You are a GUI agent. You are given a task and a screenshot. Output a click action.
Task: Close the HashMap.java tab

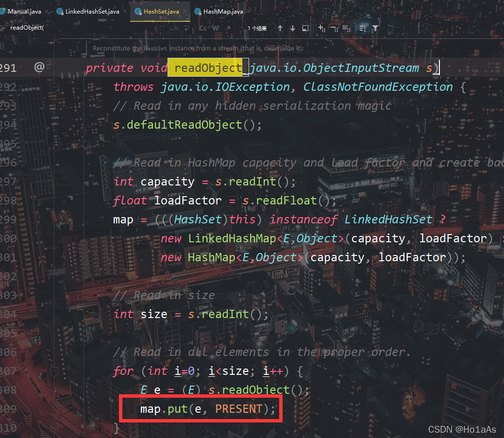coord(249,12)
